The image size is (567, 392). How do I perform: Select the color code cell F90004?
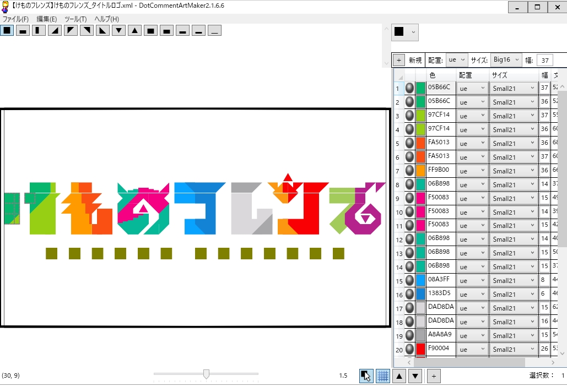click(441, 348)
